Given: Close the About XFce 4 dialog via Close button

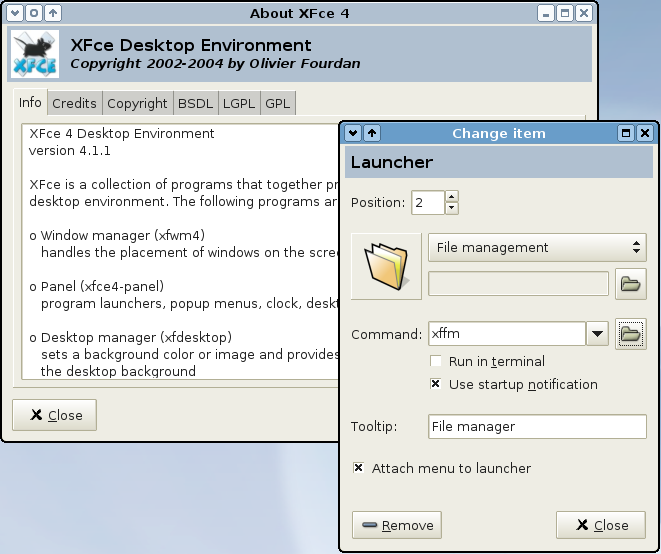Looking at the screenshot, I should tap(55, 415).
